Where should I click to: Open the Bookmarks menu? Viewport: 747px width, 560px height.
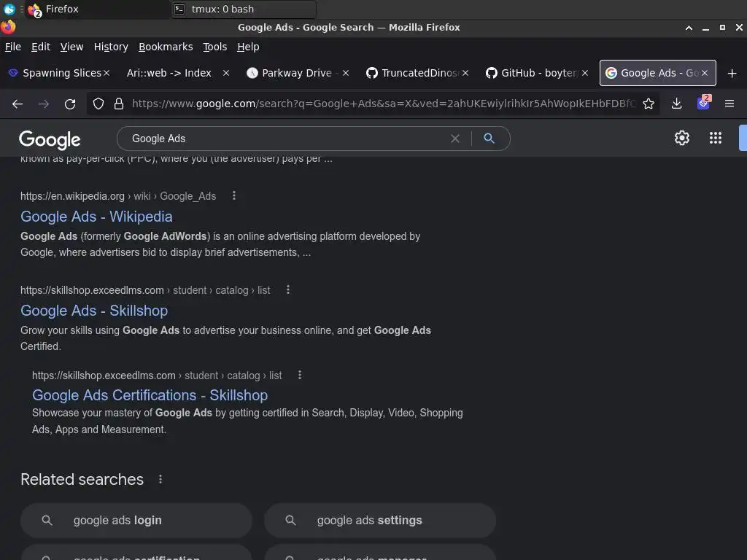[166, 47]
